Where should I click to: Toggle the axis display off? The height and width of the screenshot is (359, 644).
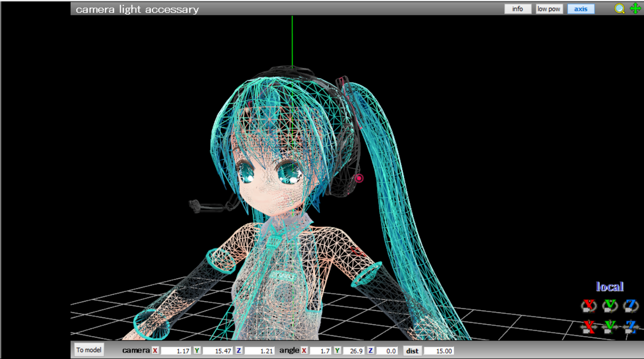[581, 8]
